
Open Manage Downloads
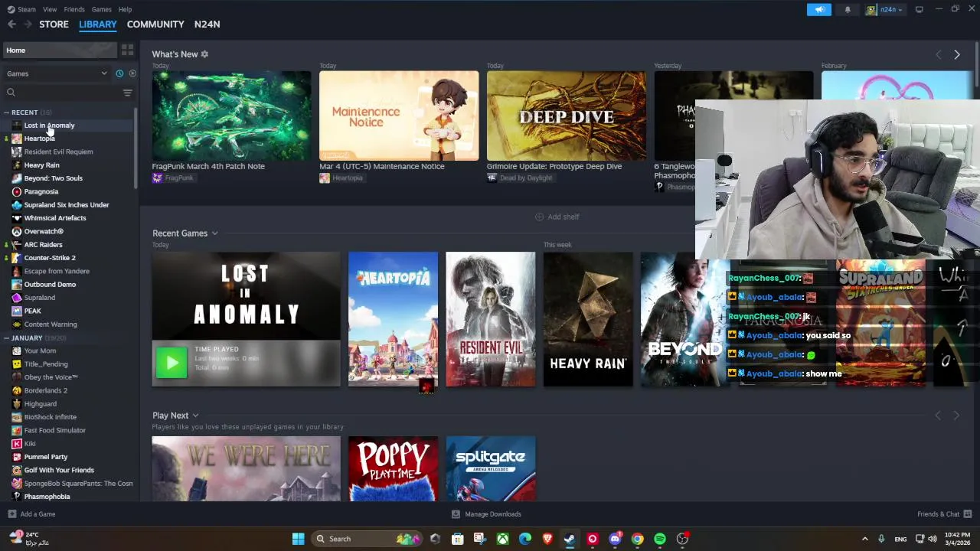coord(486,514)
